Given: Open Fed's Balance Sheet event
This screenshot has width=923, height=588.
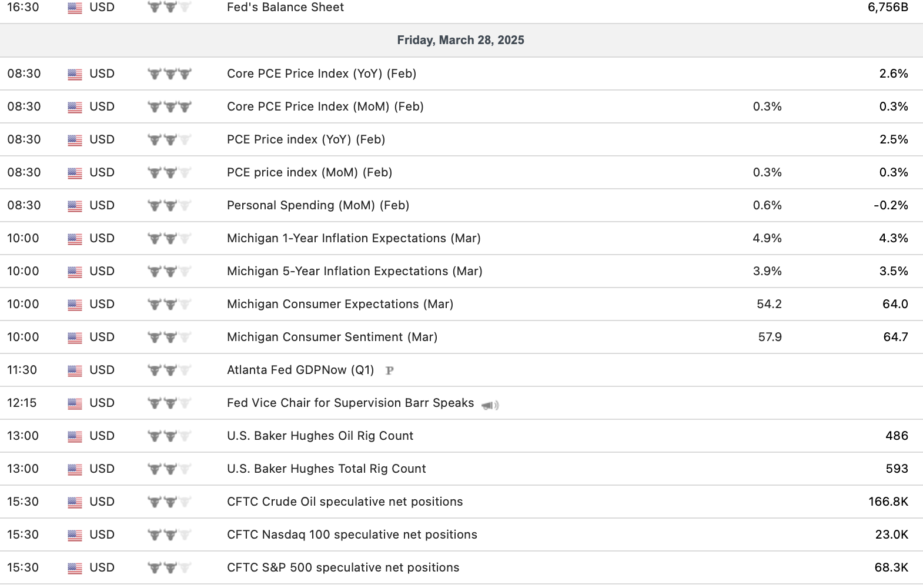Looking at the screenshot, I should (x=285, y=7).
